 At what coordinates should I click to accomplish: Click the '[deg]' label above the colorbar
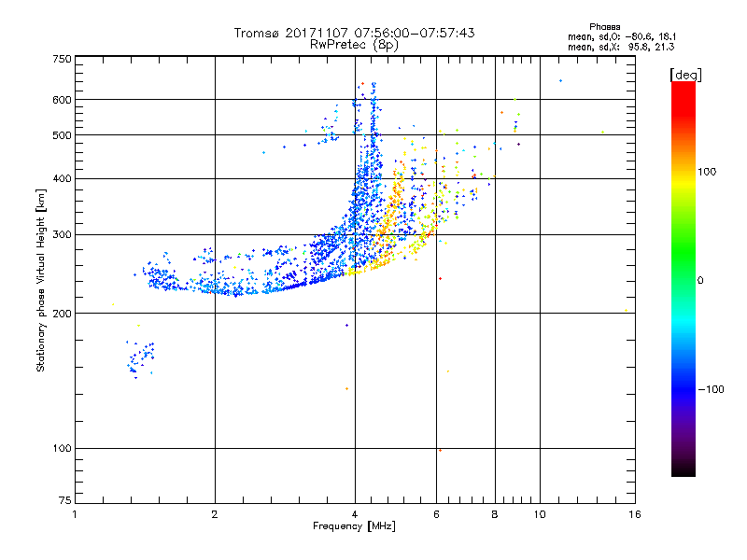684,74
